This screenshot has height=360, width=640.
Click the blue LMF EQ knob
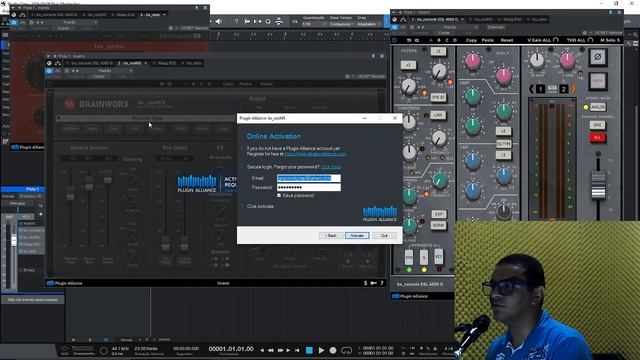pos(473,160)
